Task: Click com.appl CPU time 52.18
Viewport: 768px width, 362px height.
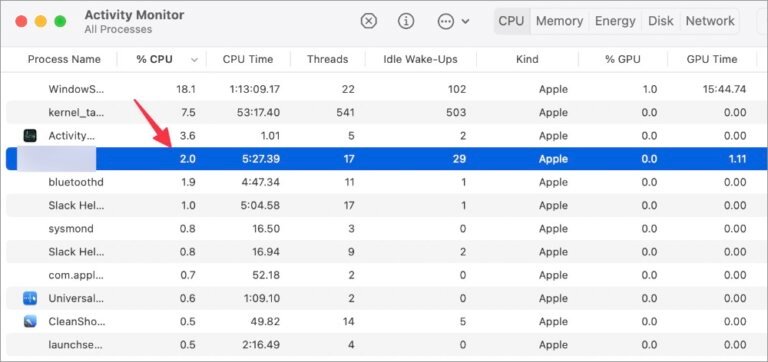Action: click(x=267, y=275)
